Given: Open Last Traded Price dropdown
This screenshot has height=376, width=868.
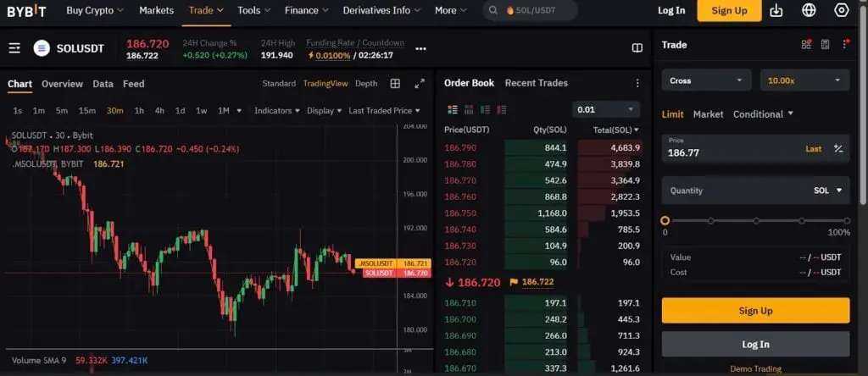Looking at the screenshot, I should click(384, 111).
